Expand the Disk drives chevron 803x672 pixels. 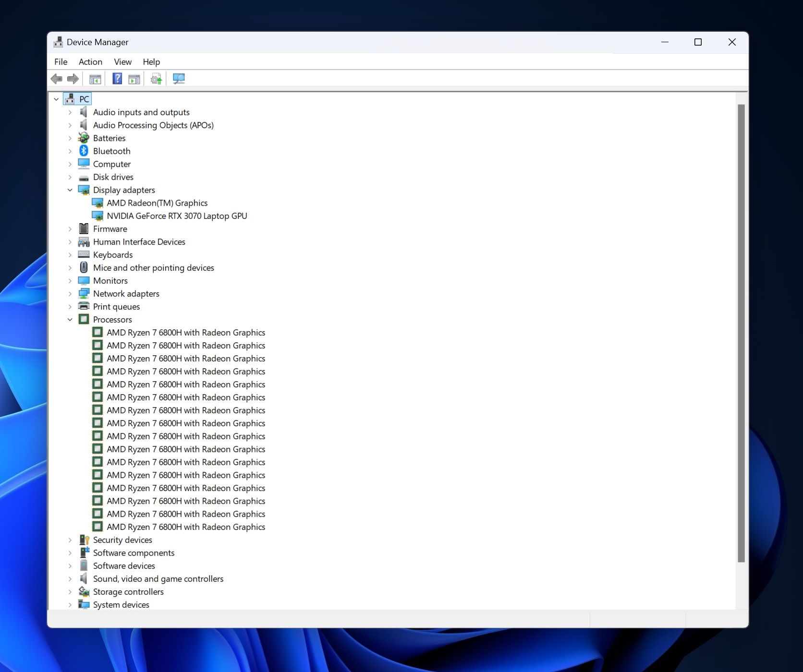pos(70,177)
